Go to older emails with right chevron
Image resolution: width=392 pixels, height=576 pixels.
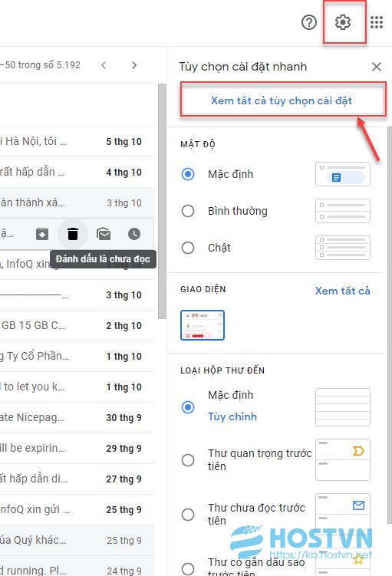(134, 65)
